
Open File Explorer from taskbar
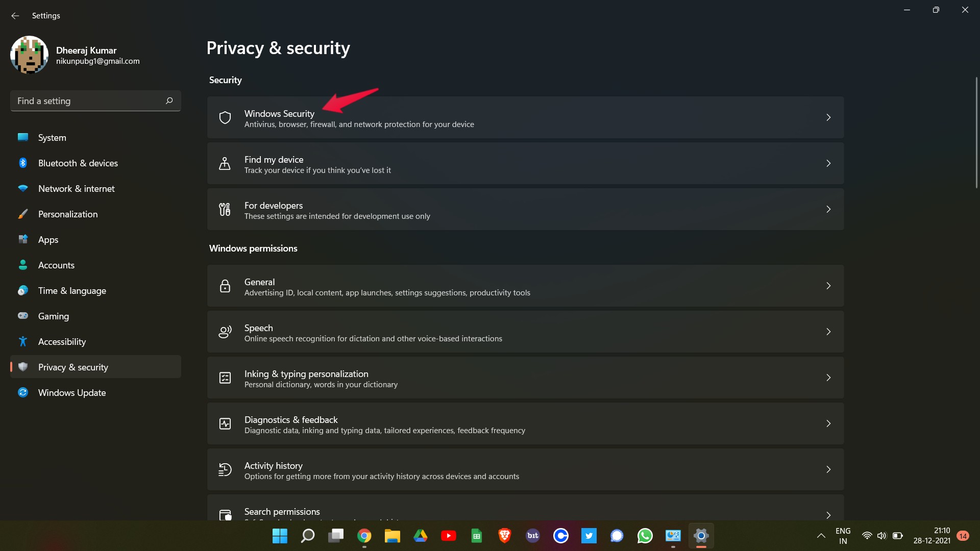click(392, 536)
